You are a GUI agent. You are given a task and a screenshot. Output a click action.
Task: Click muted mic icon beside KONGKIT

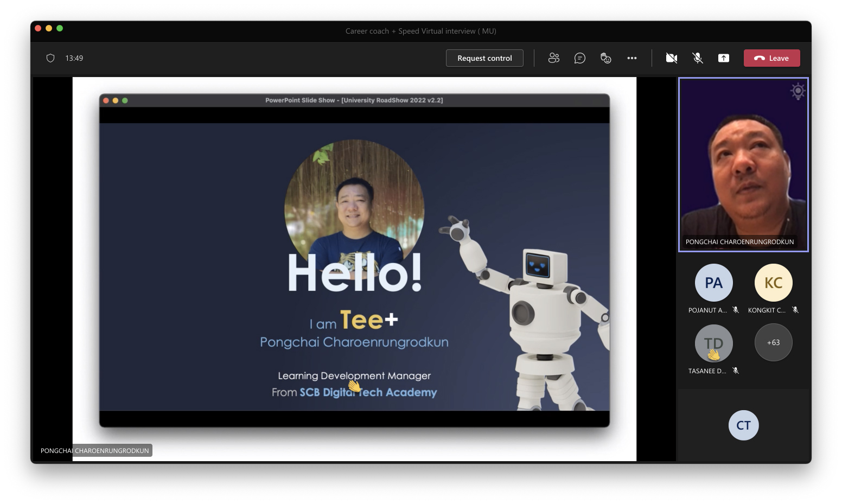click(x=795, y=310)
